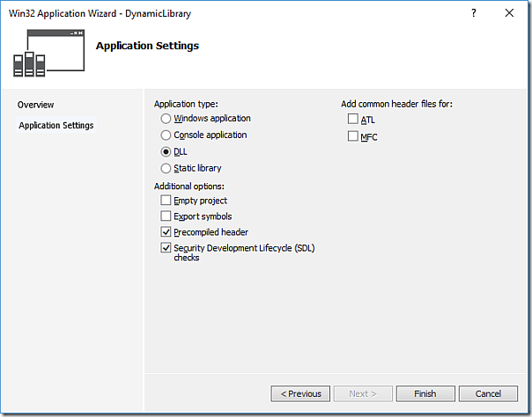Screen dimensions: 532x417
Task: Enable the Empty project checkbox
Action: 166,201
